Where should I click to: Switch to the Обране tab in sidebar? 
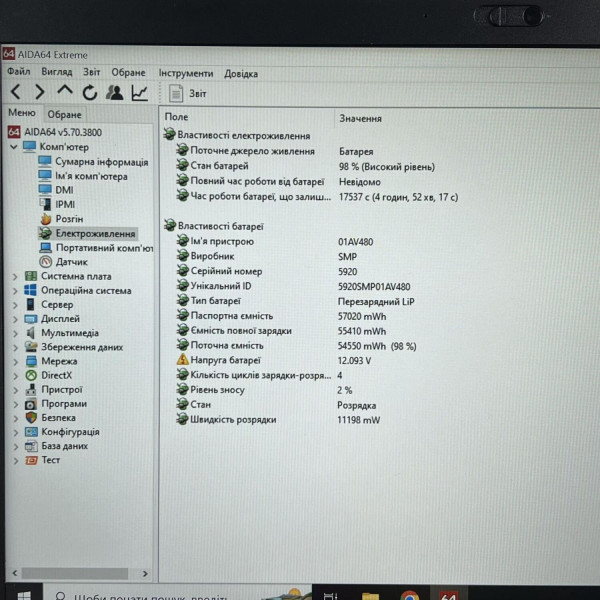tap(64, 114)
